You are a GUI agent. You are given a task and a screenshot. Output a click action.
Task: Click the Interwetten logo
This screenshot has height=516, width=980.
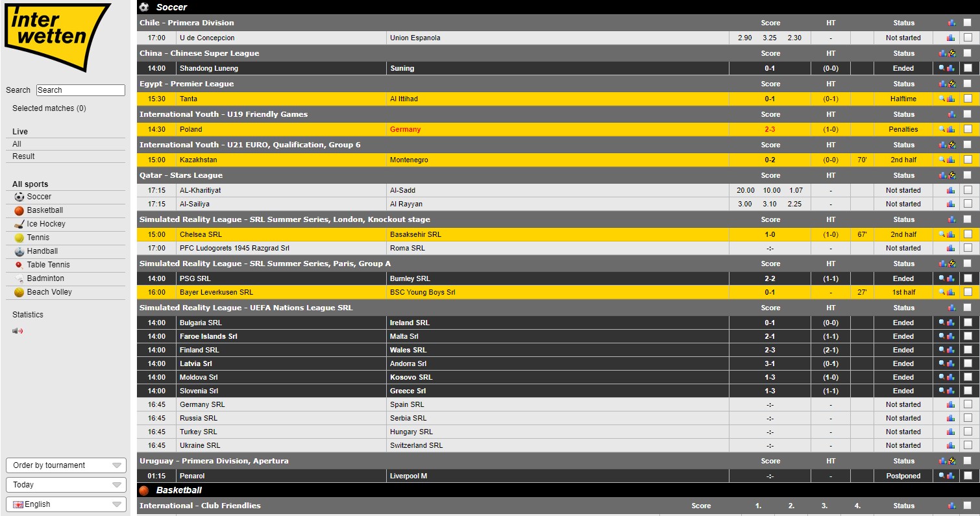click(57, 38)
